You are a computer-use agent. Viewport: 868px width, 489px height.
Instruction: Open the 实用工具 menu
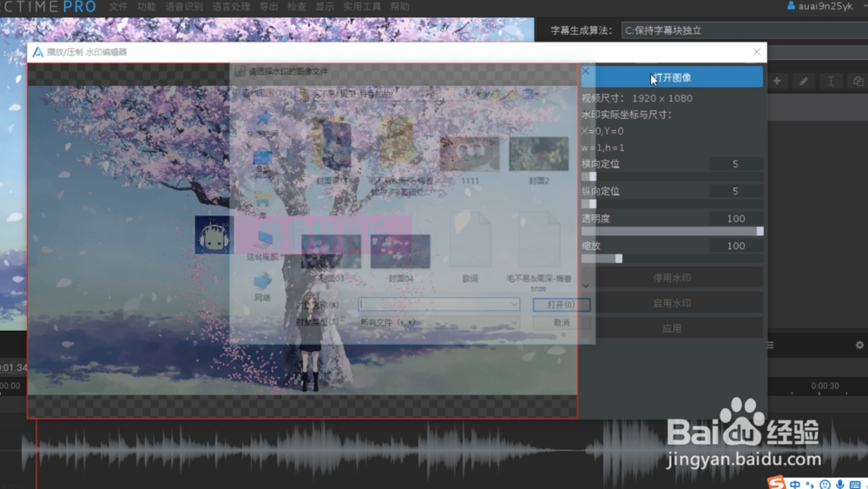(x=362, y=7)
